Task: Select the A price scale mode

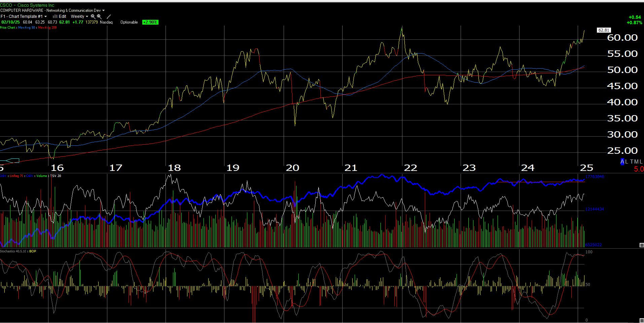Action: [x=622, y=161]
